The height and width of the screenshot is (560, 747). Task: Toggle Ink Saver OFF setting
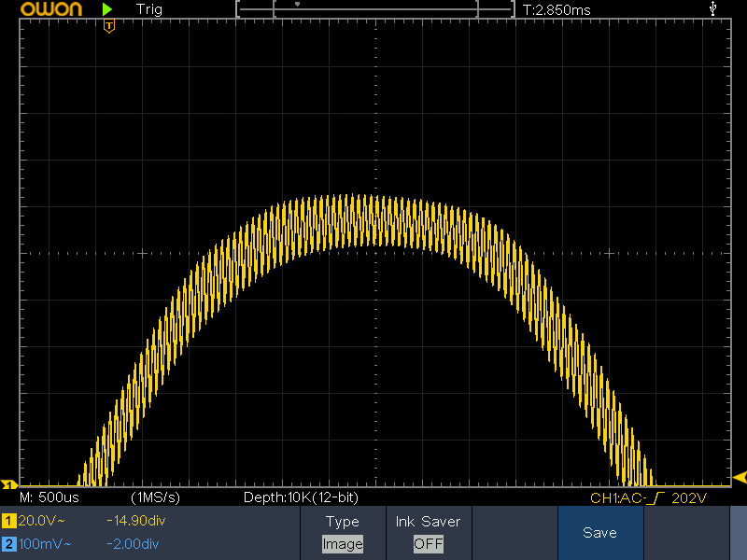click(428, 533)
